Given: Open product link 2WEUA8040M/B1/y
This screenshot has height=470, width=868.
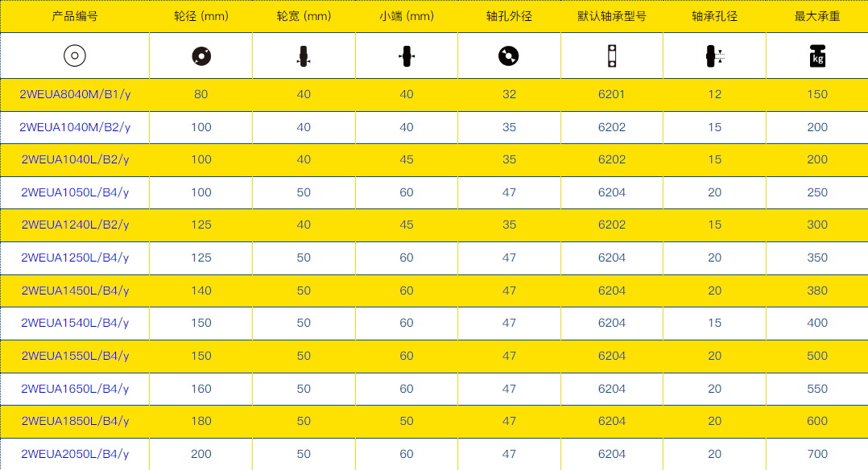Looking at the screenshot, I should pos(75,94).
